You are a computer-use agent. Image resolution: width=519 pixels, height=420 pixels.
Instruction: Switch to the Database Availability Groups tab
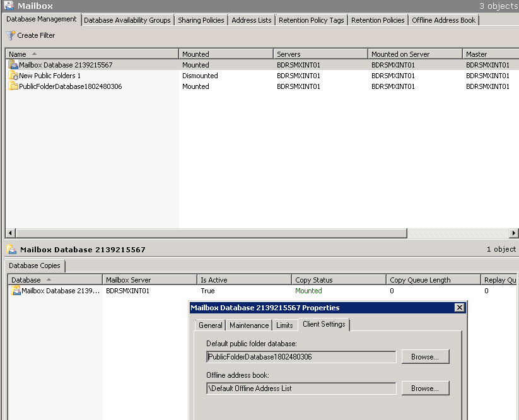click(127, 20)
